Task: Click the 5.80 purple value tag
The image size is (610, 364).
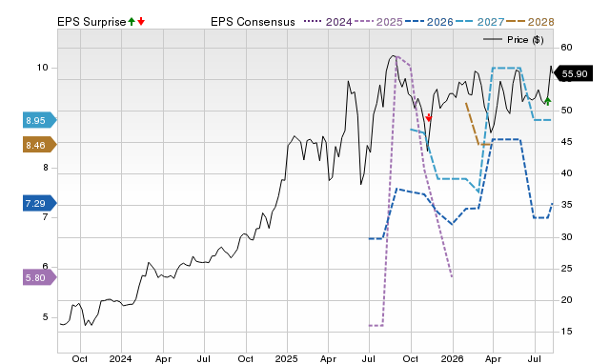Action: [39, 277]
